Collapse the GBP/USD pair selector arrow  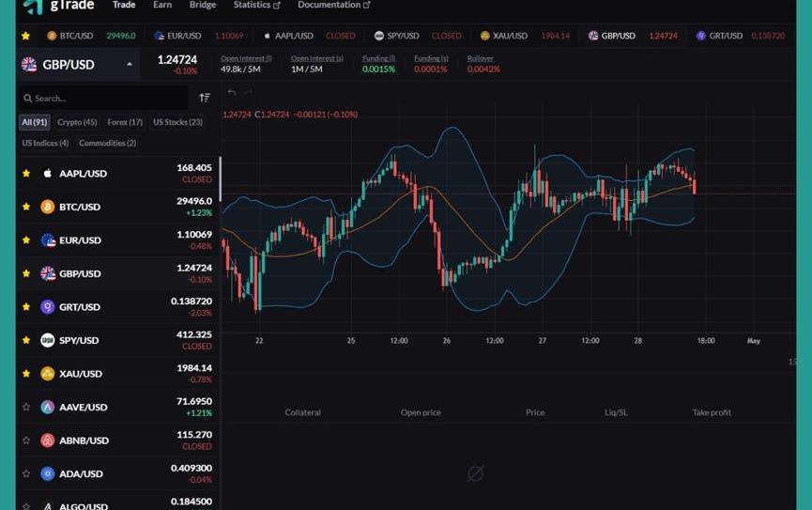click(x=130, y=64)
